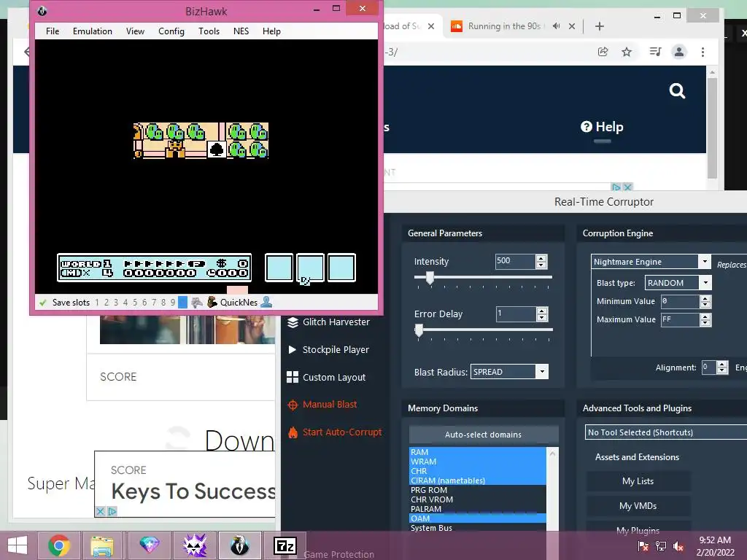Select save slot 1 in BizHawk
Image resolution: width=747 pixels, height=560 pixels.
pos(97,303)
